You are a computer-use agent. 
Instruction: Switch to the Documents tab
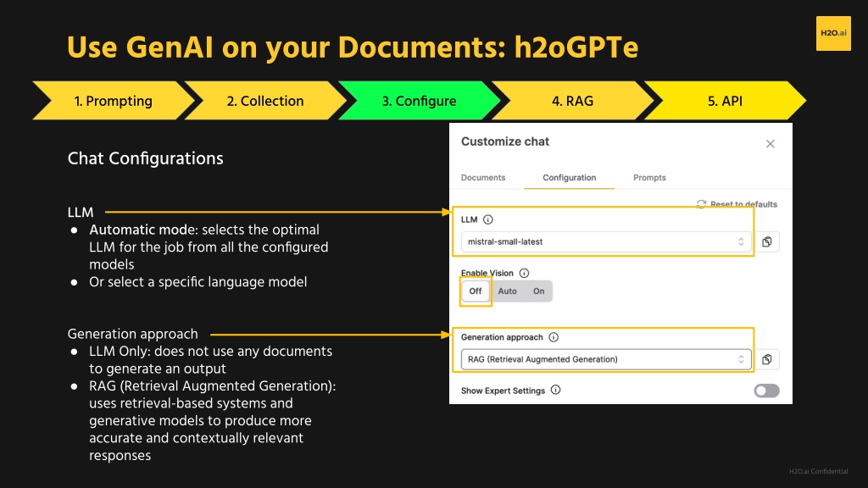pyautogui.click(x=483, y=178)
